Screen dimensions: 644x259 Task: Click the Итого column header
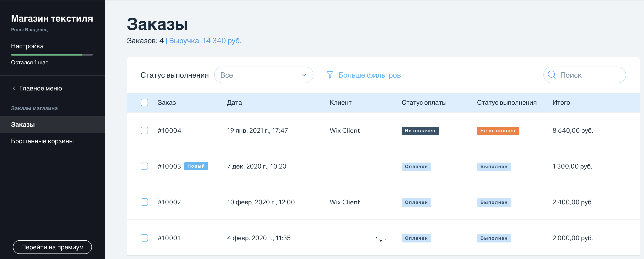coord(561,102)
